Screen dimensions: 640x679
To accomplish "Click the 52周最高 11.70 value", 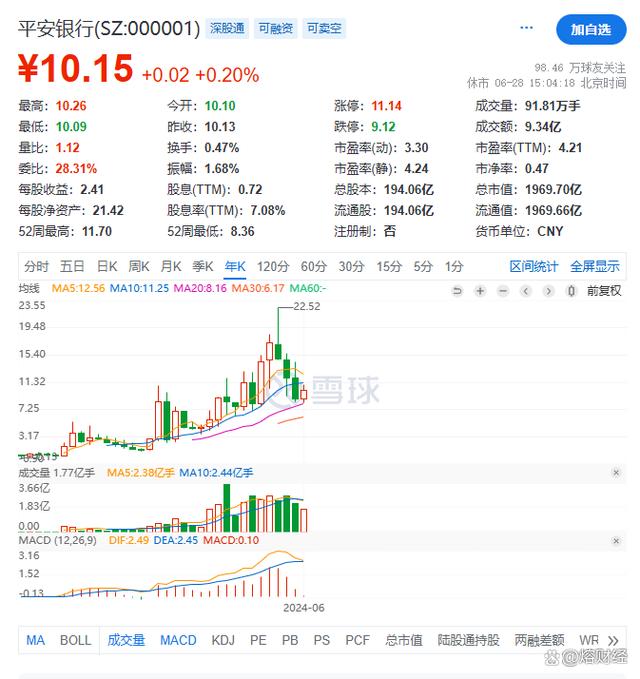I will [x=97, y=232].
